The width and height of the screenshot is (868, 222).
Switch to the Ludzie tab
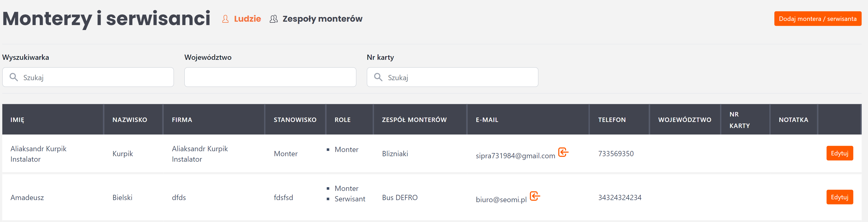247,19
